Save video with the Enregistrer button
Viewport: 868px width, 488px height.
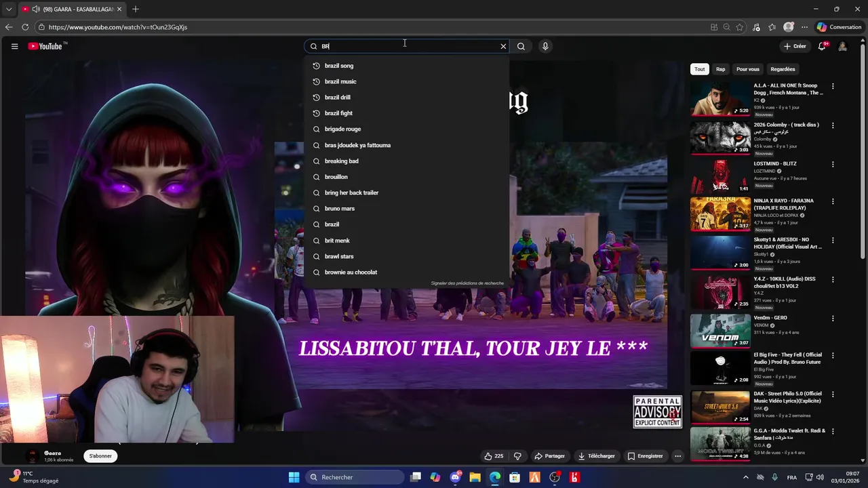pos(645,456)
